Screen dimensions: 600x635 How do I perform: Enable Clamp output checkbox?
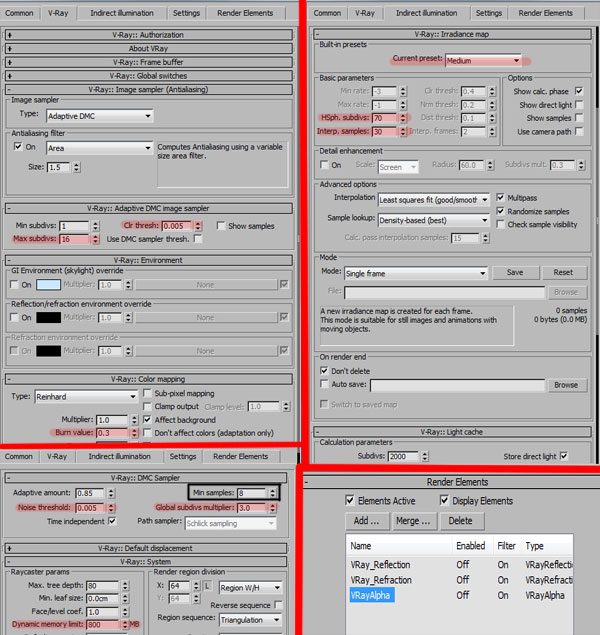click(x=147, y=406)
